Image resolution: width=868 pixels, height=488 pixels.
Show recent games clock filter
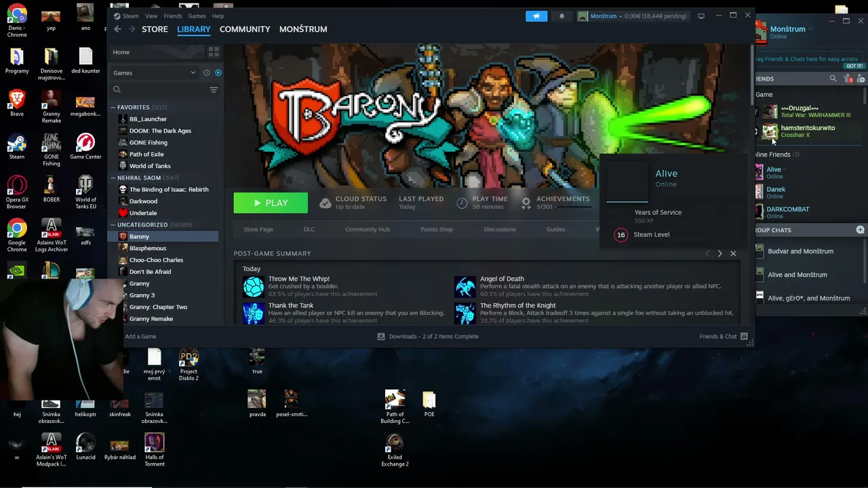pos(207,73)
